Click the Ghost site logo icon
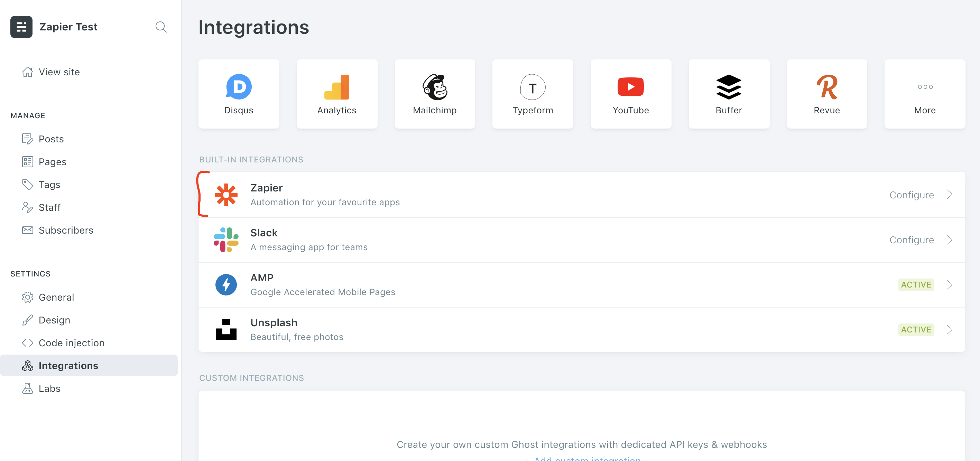This screenshot has height=461, width=980. [21, 27]
